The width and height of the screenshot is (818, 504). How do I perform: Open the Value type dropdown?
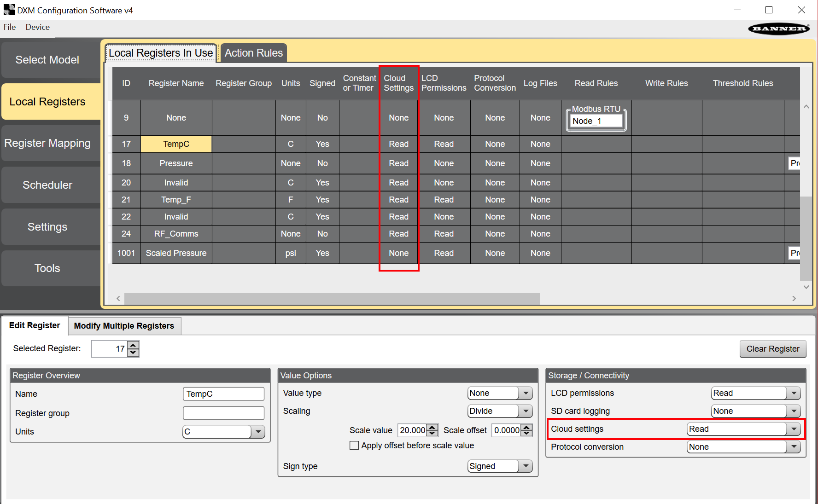tap(526, 393)
